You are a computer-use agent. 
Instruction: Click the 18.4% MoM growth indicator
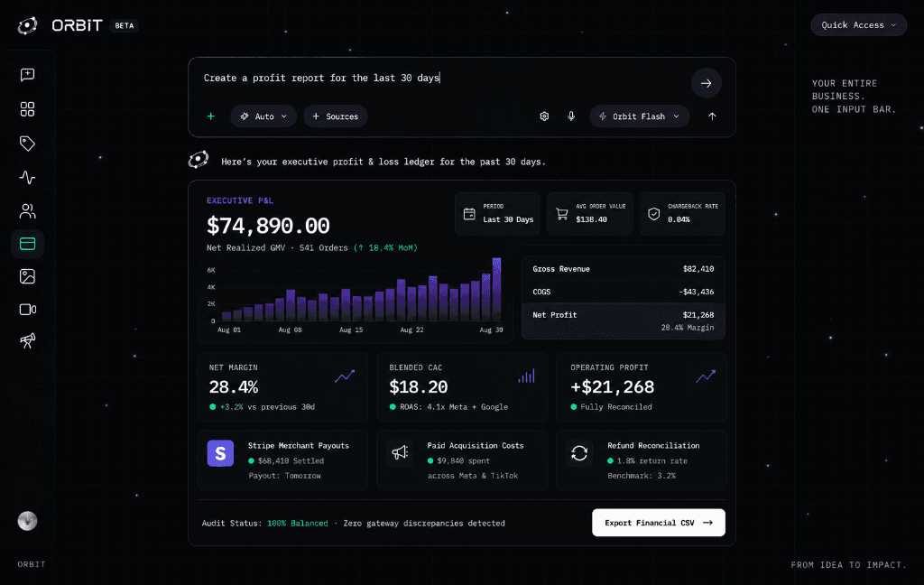point(385,247)
